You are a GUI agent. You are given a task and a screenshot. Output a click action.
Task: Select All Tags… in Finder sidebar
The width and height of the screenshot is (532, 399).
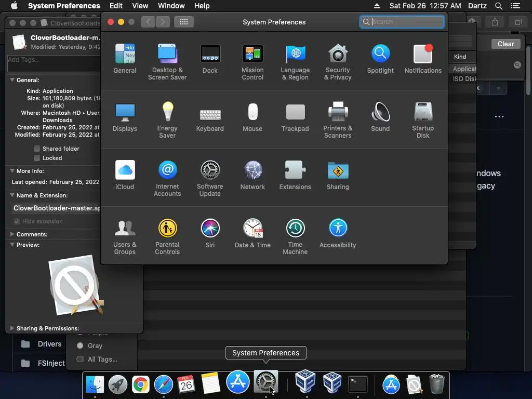[102, 360]
